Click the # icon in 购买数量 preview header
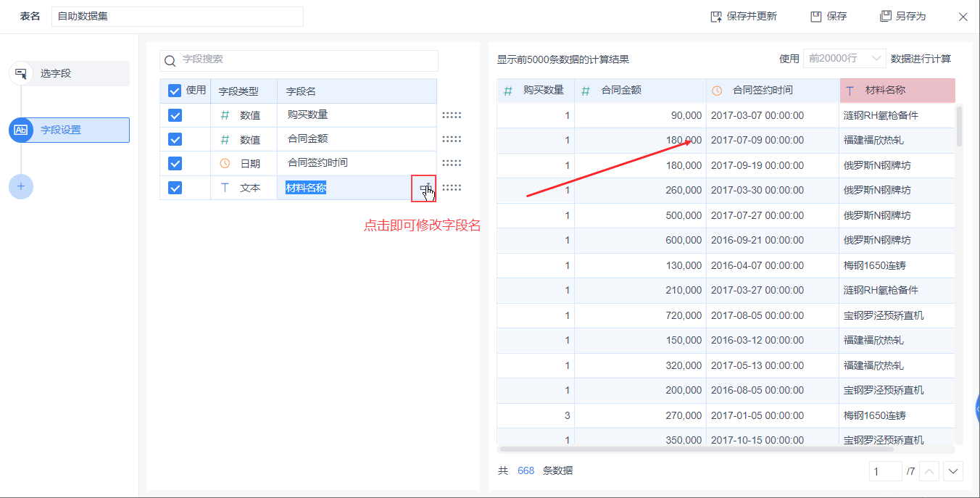The height and width of the screenshot is (498, 980). (x=508, y=91)
